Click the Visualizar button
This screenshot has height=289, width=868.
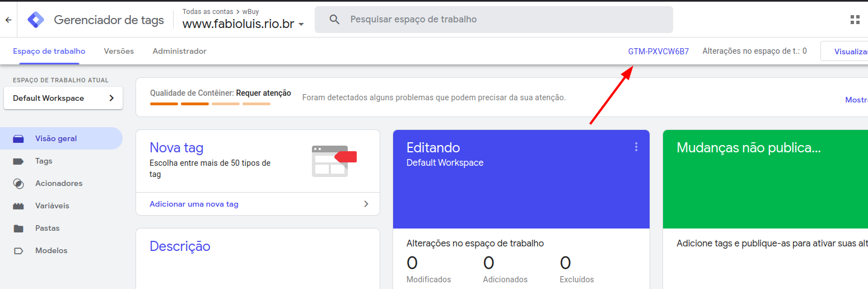[x=844, y=51]
